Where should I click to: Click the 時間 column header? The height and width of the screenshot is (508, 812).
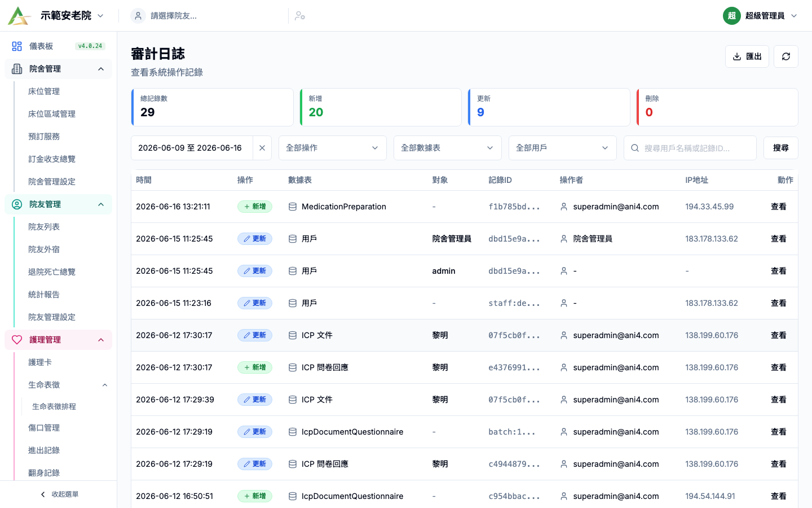click(144, 180)
